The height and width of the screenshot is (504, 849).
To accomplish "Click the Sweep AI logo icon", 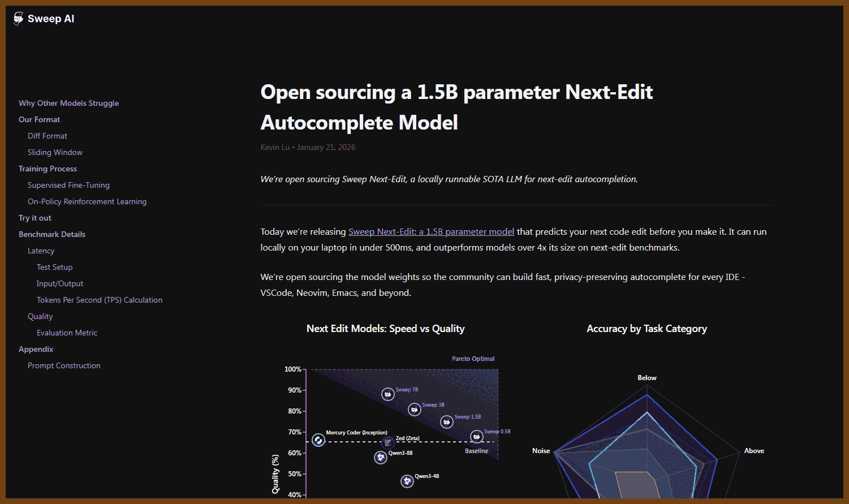I will [19, 19].
